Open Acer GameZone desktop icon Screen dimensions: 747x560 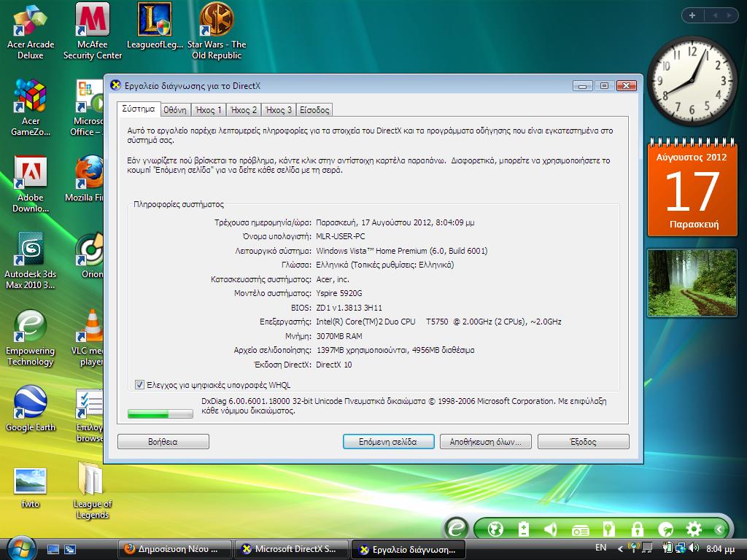31,109
